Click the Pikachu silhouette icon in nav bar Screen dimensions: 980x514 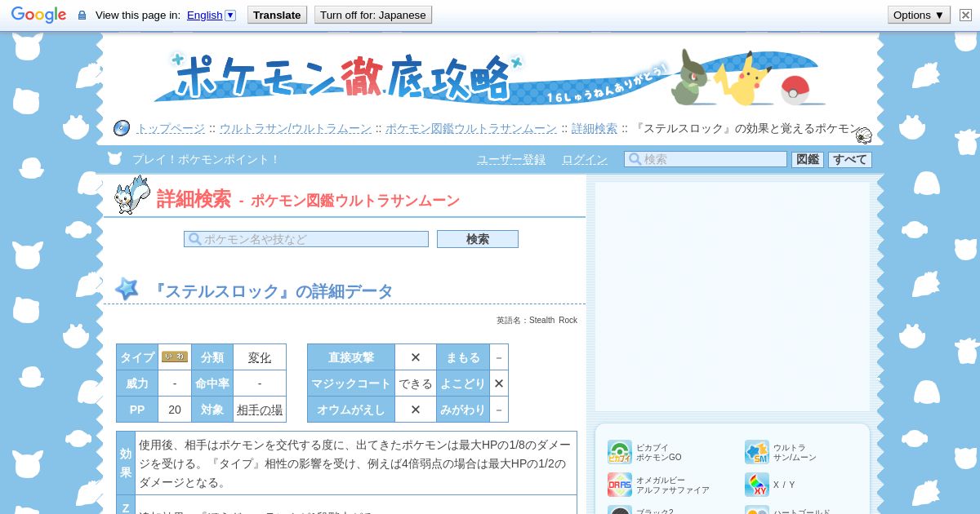coord(114,159)
